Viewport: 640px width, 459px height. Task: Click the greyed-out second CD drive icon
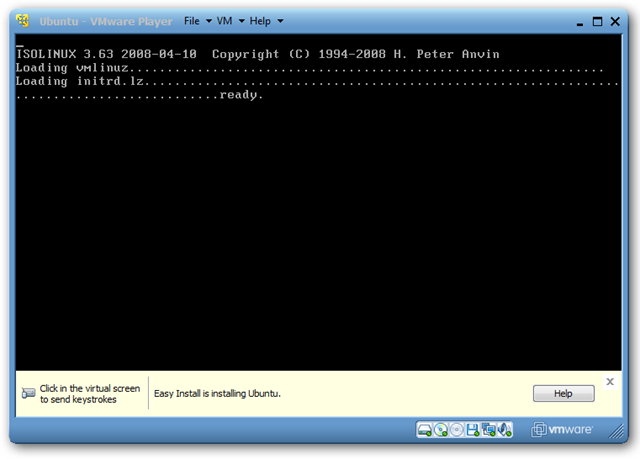tap(457, 430)
